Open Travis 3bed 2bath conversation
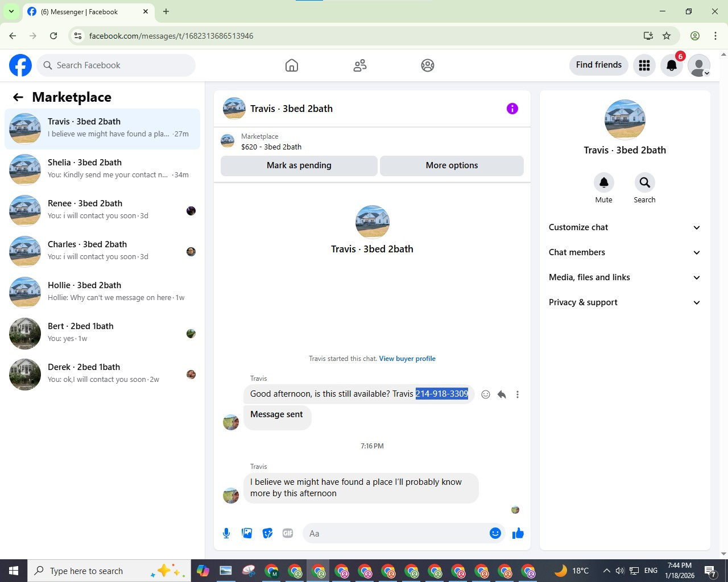728x582 pixels. (x=102, y=129)
